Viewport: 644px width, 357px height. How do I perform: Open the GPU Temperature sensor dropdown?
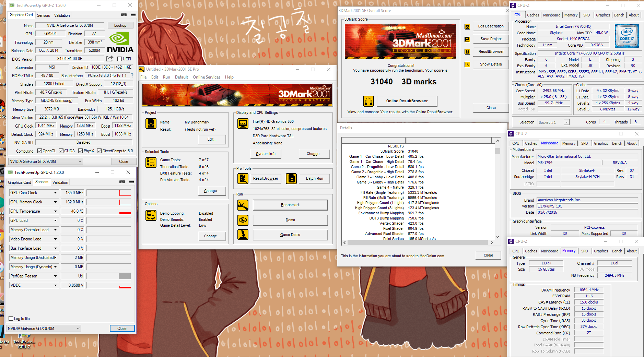point(55,211)
